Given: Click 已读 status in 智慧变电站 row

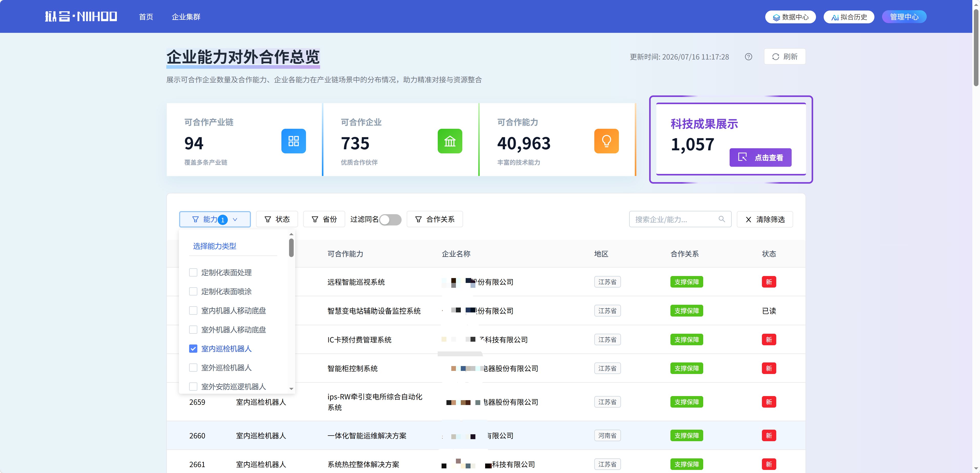Looking at the screenshot, I should (769, 311).
